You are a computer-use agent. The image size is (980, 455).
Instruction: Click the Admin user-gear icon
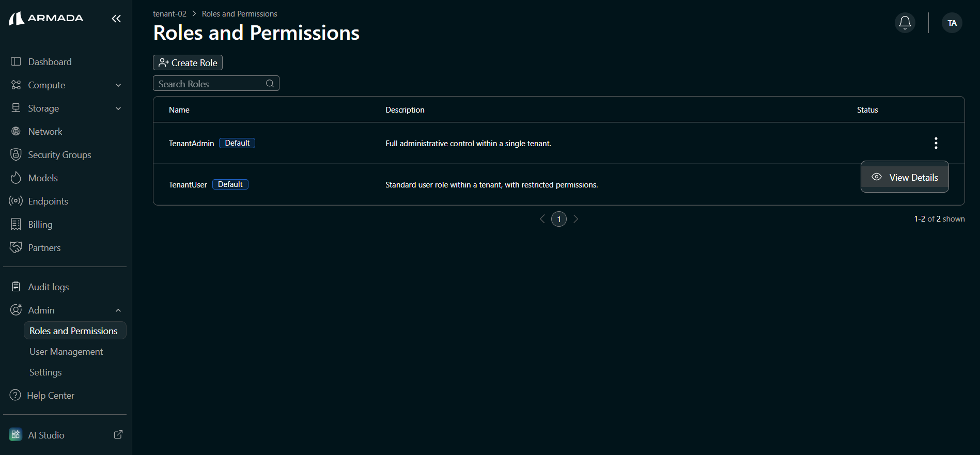coord(16,310)
